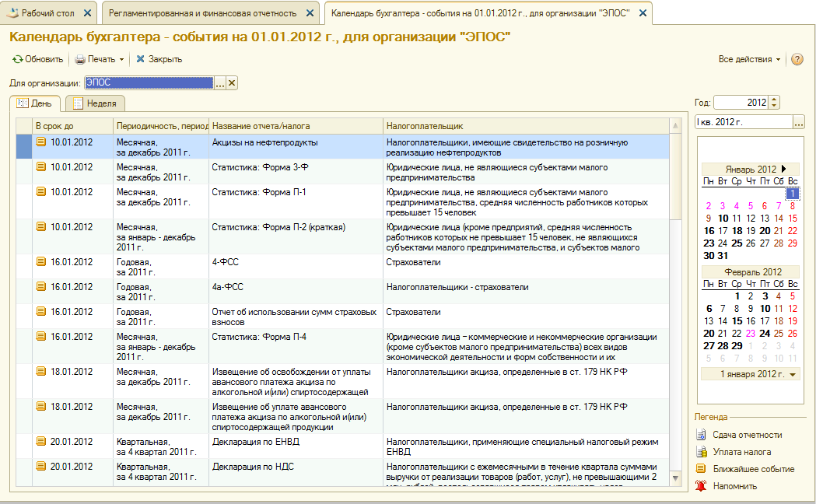This screenshot has height=504, width=816.
Task: Click the Печать button label
Action: [101, 59]
